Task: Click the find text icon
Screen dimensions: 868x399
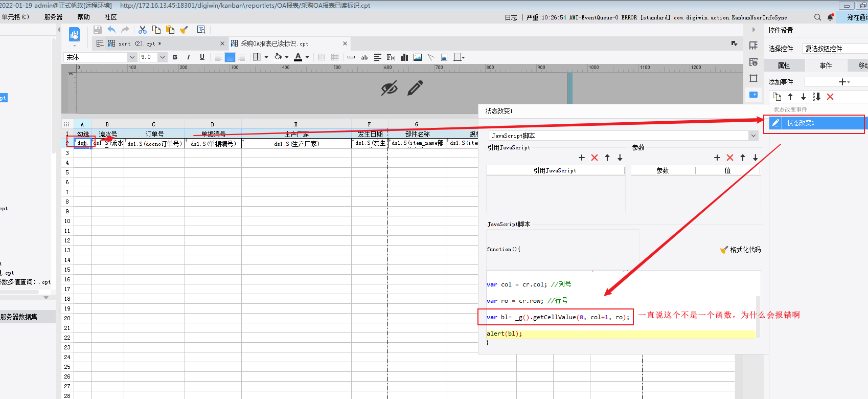Action: click(x=201, y=30)
